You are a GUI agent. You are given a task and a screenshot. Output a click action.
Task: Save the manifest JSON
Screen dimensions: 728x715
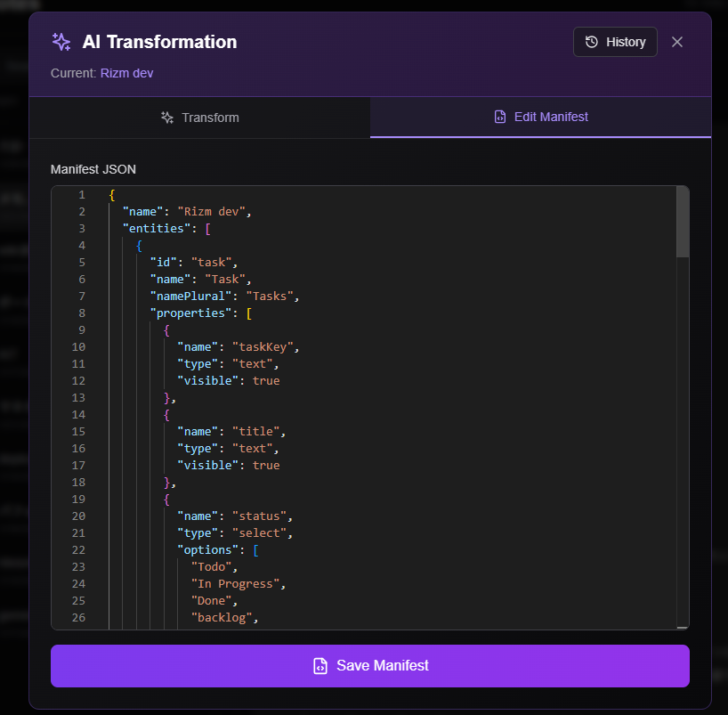pyautogui.click(x=369, y=666)
